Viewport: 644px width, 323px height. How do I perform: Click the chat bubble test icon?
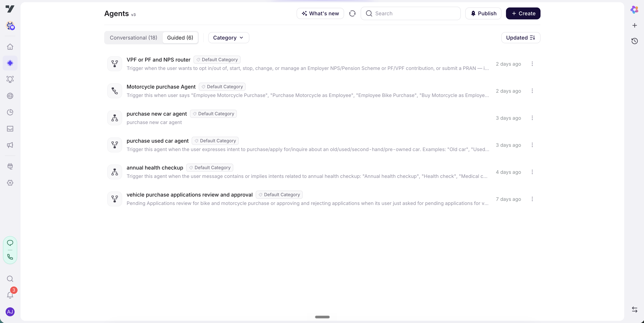pos(10,243)
